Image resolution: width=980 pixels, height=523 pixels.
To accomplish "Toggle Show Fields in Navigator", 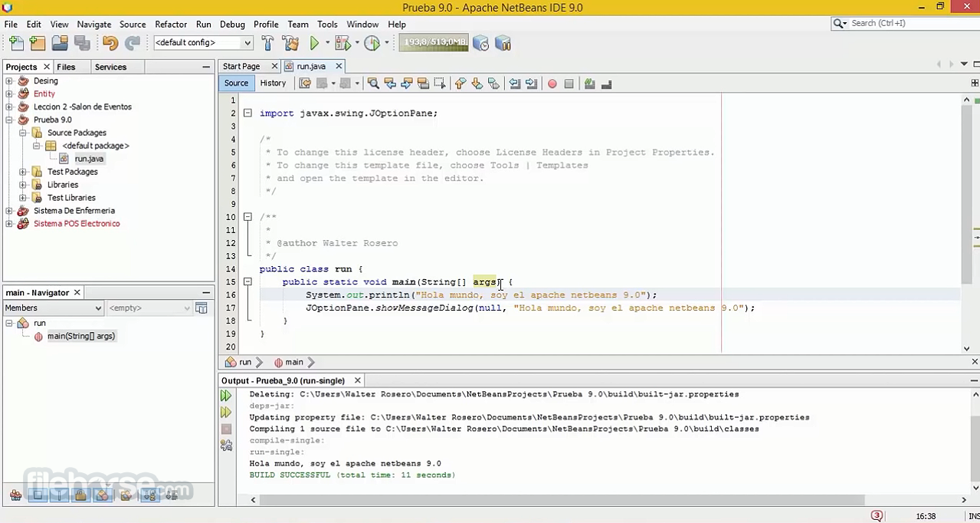I will click(x=38, y=495).
